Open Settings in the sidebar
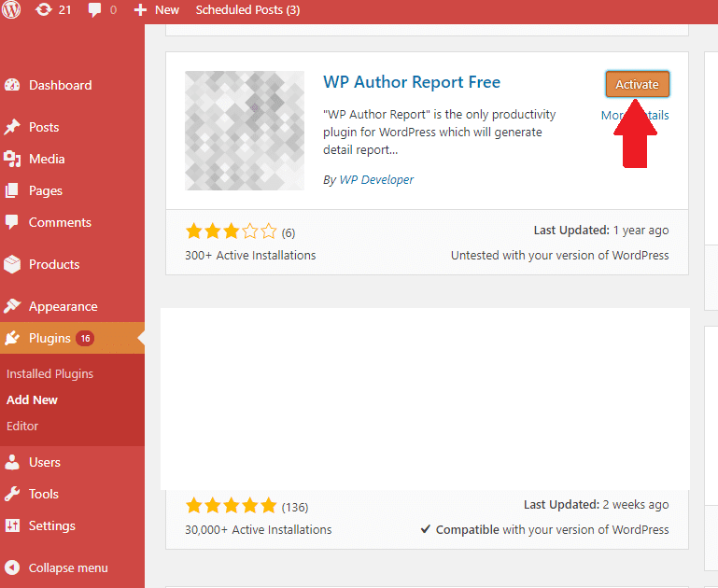Viewport: 718px width, 588px height. point(51,526)
